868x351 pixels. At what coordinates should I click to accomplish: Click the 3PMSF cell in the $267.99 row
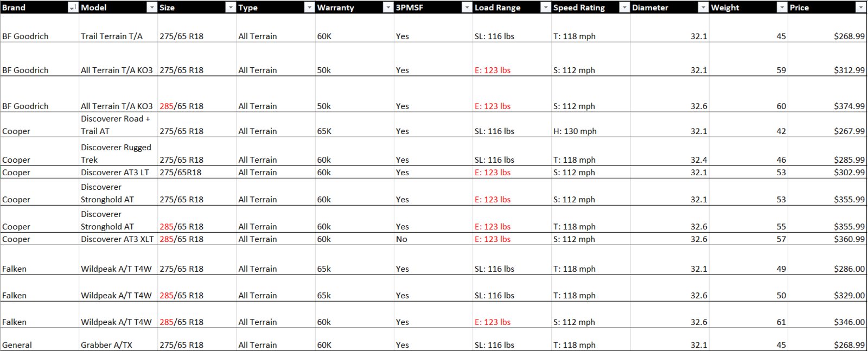click(433, 125)
